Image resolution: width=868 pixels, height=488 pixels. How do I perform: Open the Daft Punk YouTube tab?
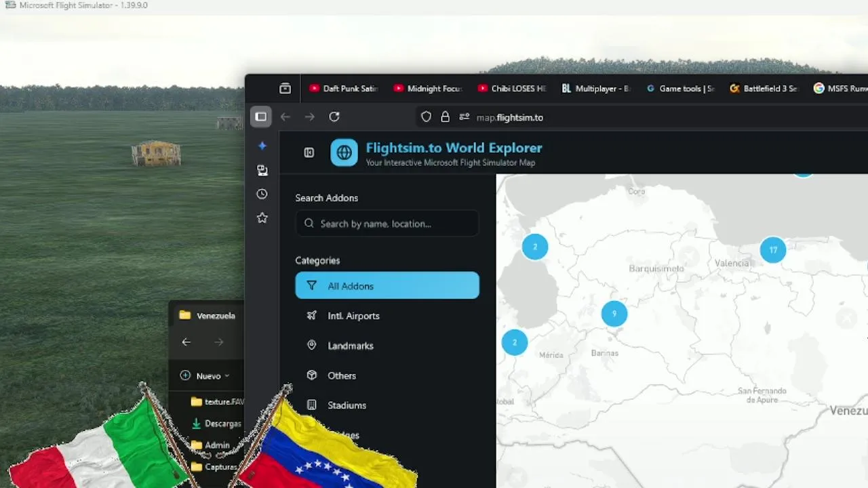coord(344,88)
